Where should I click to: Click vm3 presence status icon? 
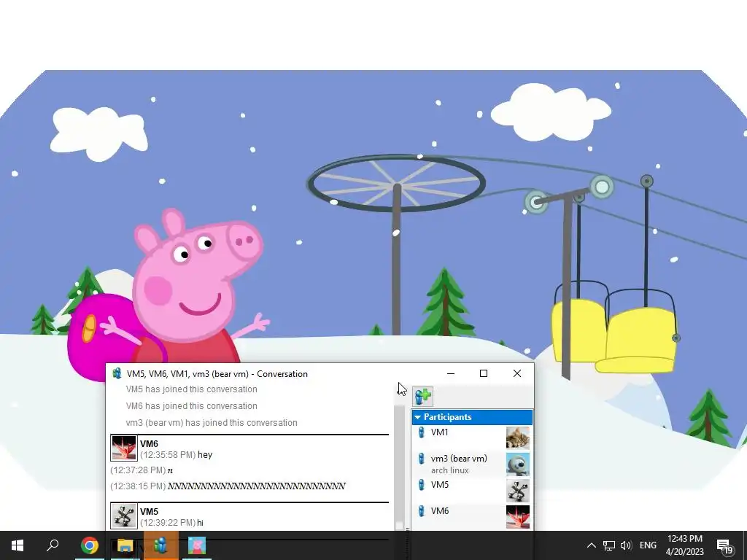click(x=421, y=459)
